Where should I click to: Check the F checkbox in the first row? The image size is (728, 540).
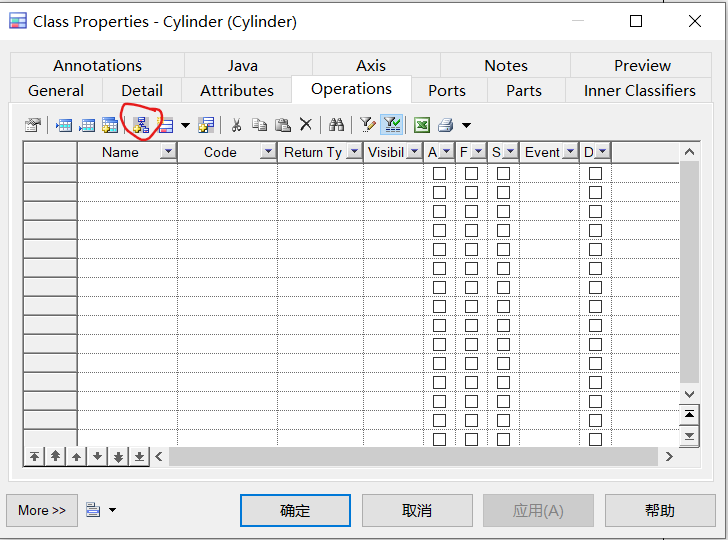coord(471,174)
